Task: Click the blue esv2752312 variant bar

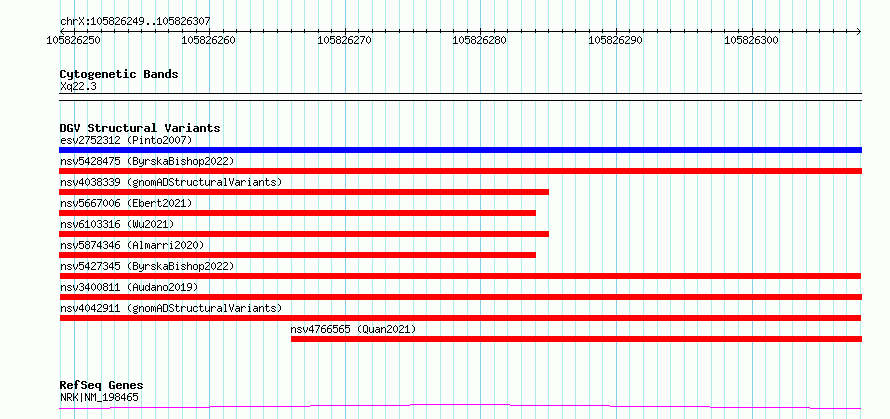Action: click(x=460, y=150)
